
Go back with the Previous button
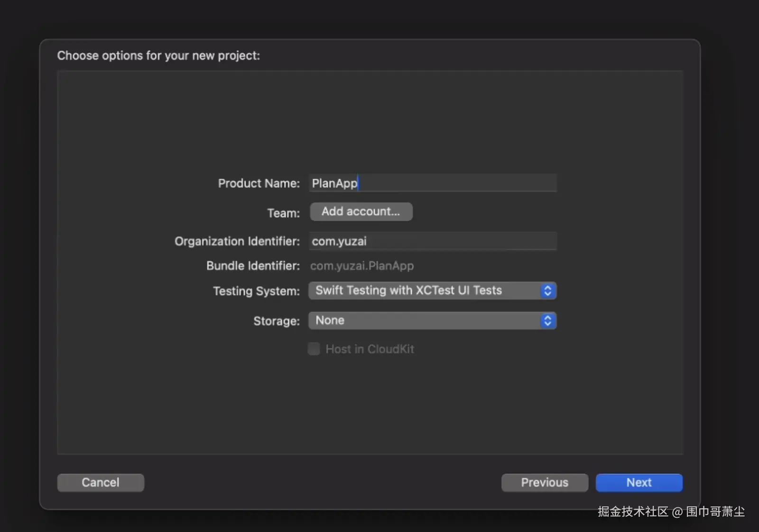544,483
